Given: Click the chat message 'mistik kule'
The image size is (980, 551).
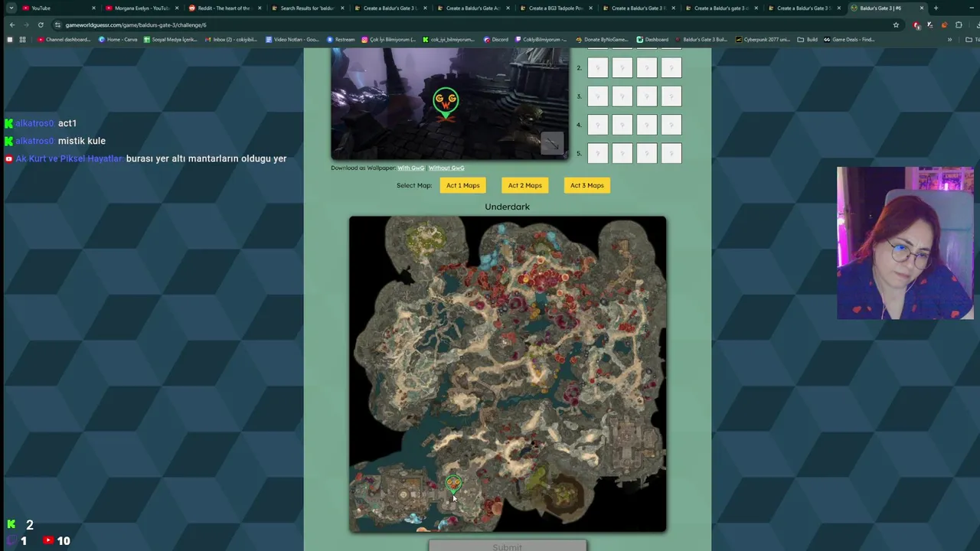Looking at the screenshot, I should point(81,141).
